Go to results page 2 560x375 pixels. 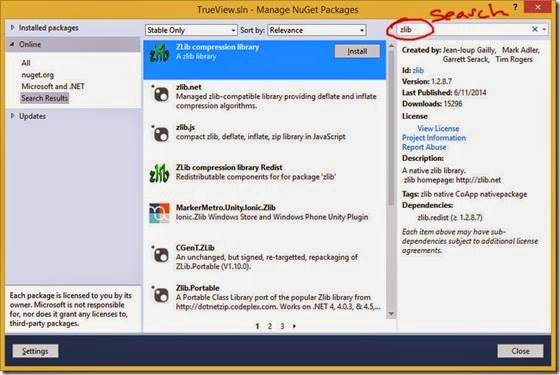pyautogui.click(x=270, y=326)
